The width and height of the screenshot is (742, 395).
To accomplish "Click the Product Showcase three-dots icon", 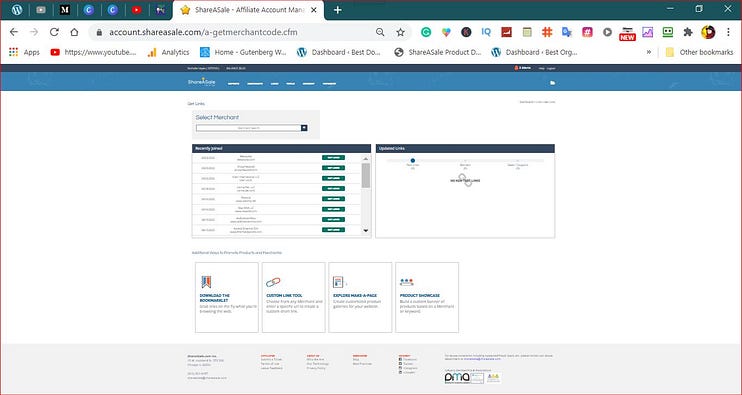I will point(406,282).
